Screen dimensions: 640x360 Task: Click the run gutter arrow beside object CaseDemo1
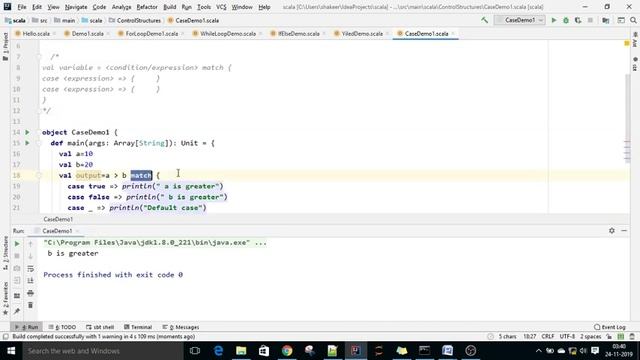point(27,132)
